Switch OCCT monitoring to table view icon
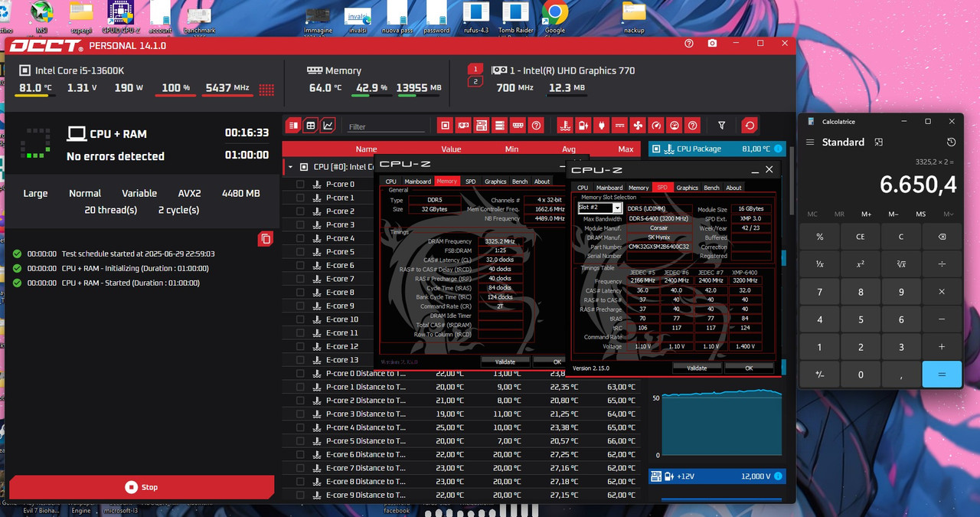This screenshot has width=980, height=517. pyautogui.click(x=310, y=126)
